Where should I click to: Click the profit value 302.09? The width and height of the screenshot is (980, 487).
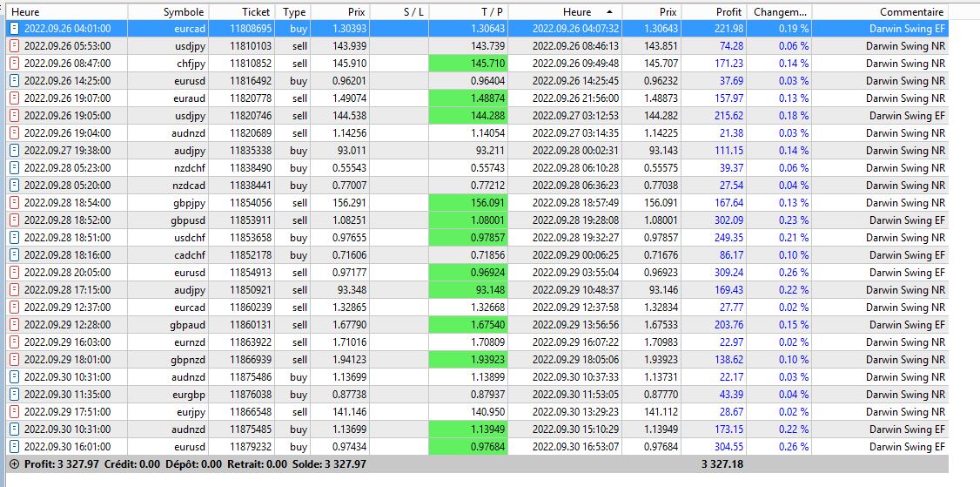click(728, 220)
